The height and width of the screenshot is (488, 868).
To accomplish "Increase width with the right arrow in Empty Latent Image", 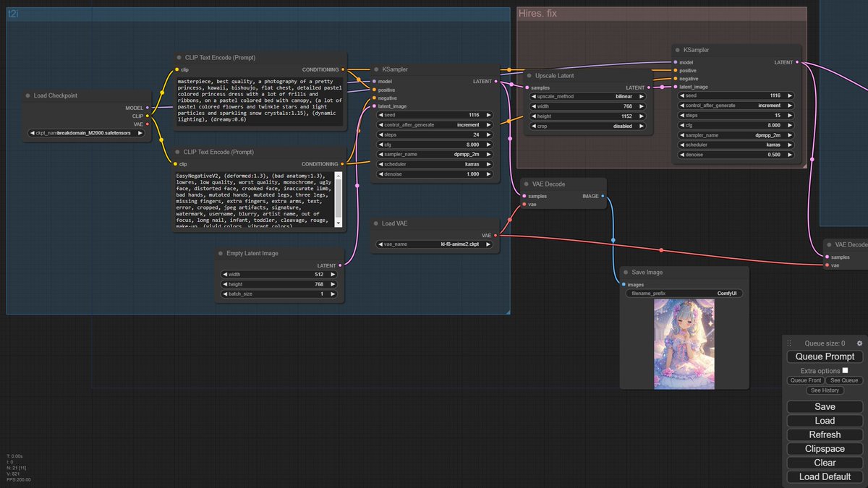I will [333, 275].
